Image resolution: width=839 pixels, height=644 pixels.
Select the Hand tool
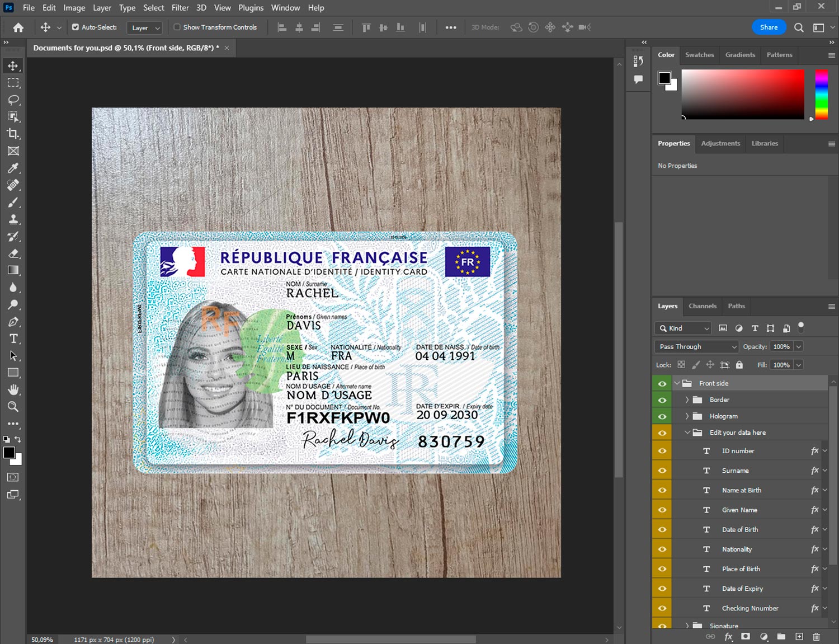coord(13,389)
